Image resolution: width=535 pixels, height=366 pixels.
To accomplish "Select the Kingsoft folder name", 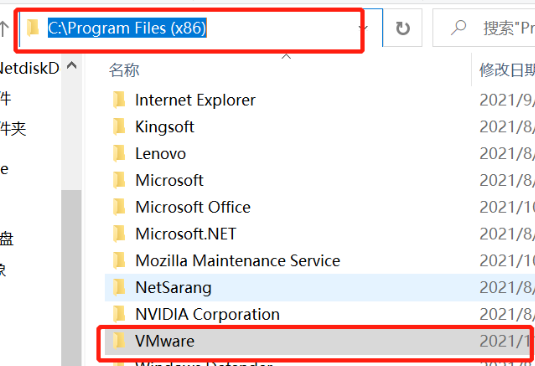I will [164, 127].
